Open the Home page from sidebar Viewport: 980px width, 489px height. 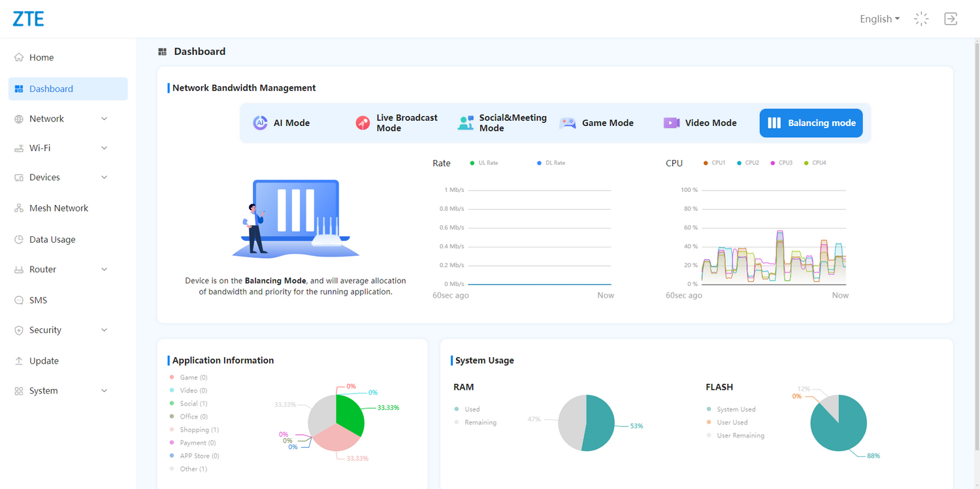tap(41, 57)
